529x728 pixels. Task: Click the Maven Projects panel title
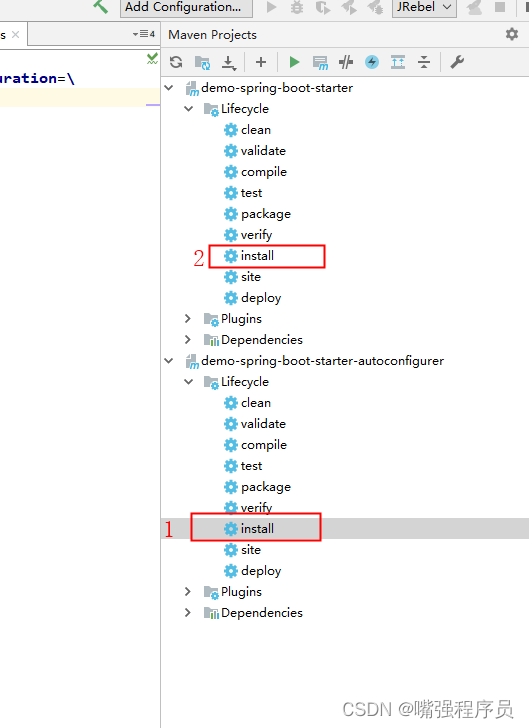point(212,35)
